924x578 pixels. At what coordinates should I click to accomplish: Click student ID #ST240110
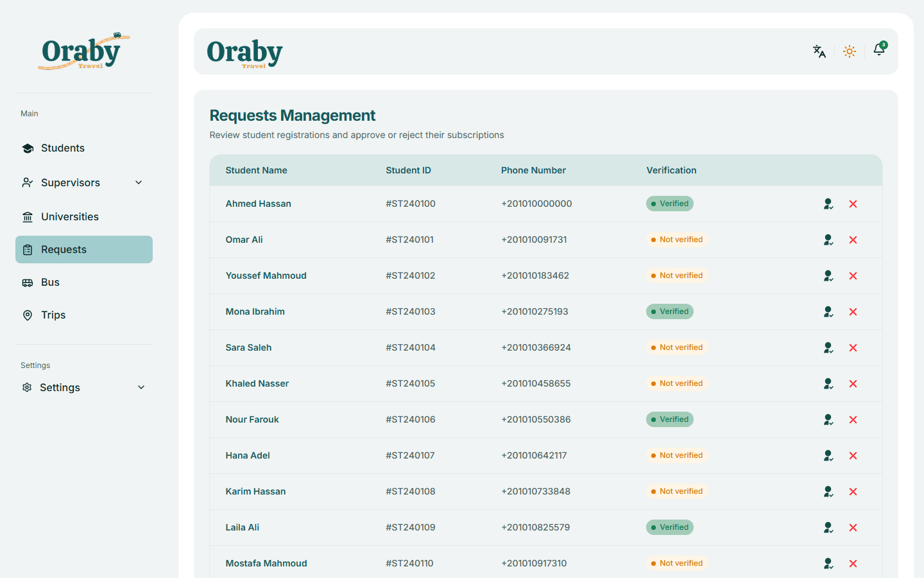pos(409,563)
